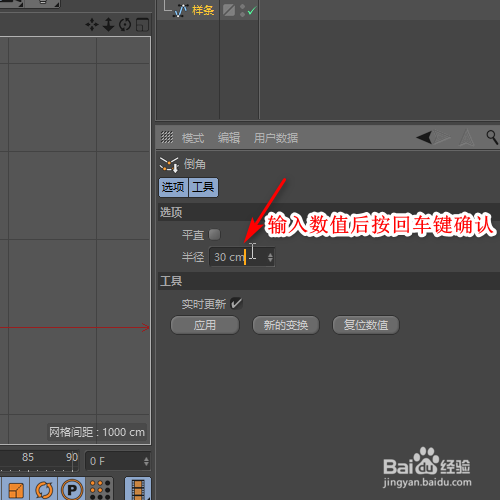This screenshot has height=500, width=500.
Task: Click the attribute manager grip icon
Action: pos(167,137)
